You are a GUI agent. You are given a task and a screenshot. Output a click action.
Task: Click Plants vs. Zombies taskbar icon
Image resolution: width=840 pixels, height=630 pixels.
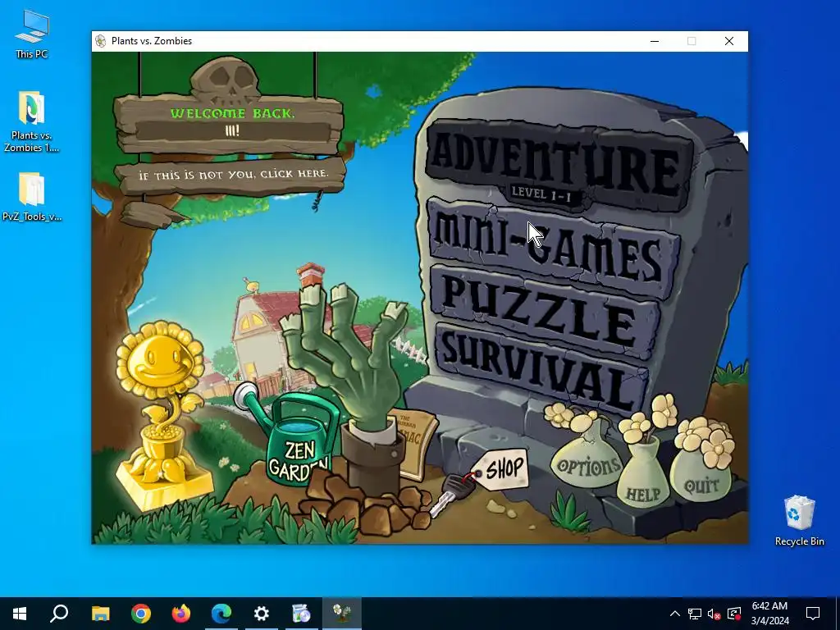pyautogui.click(x=342, y=614)
